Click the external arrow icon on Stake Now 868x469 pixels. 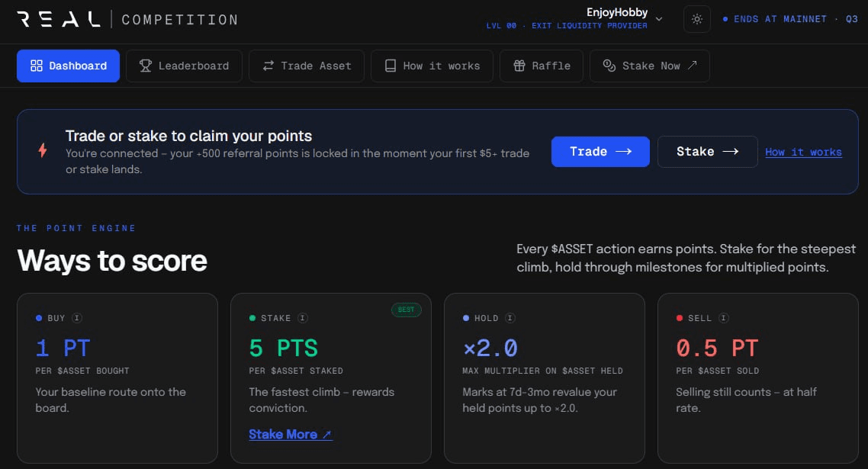(x=692, y=66)
